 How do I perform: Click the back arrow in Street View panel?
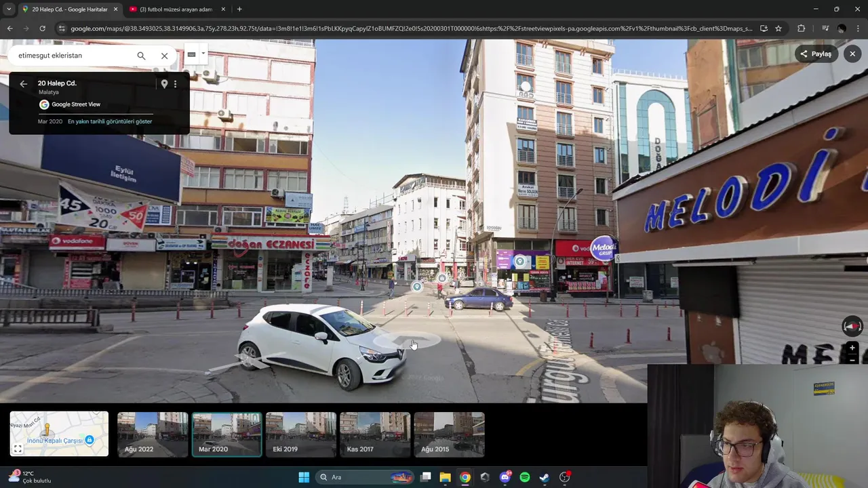[x=23, y=84]
